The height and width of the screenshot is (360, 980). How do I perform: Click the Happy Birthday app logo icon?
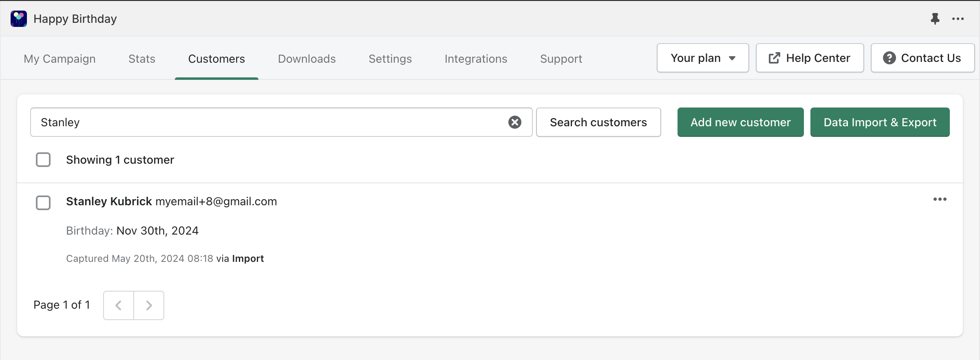pos(19,19)
